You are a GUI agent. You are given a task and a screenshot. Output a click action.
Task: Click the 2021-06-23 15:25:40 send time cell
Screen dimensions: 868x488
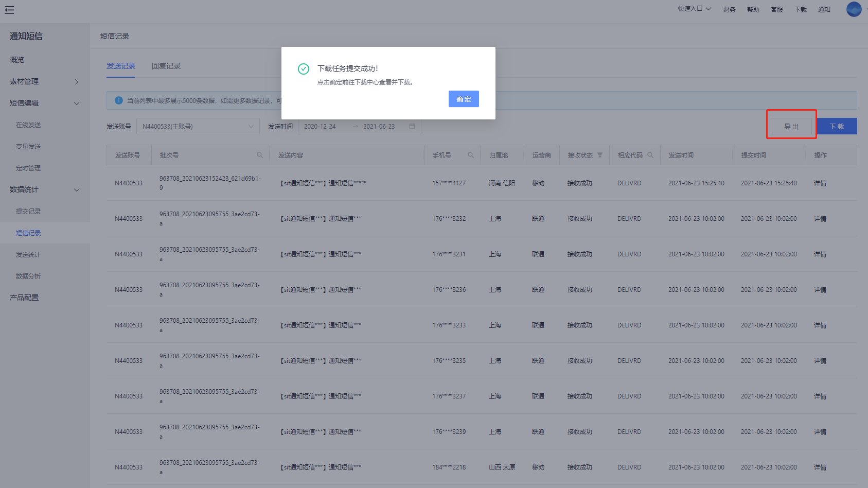(696, 183)
